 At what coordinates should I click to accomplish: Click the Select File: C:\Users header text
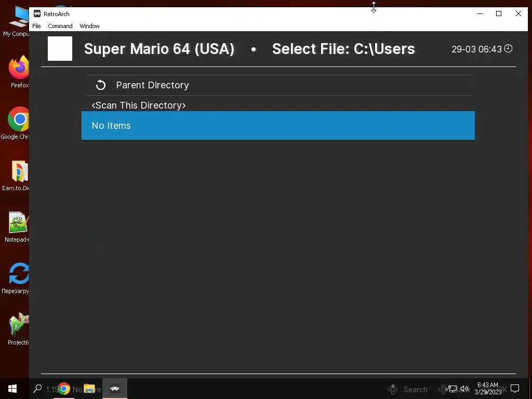click(343, 49)
